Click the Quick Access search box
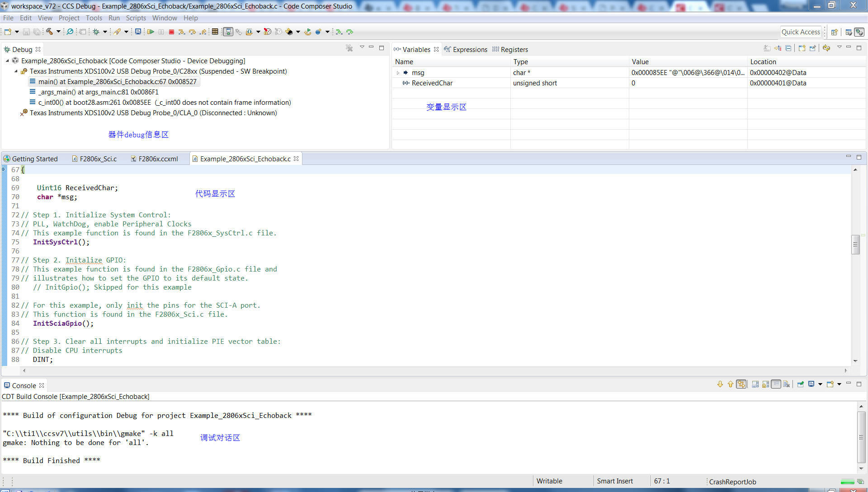This screenshot has height=492, width=868. pos(801,32)
